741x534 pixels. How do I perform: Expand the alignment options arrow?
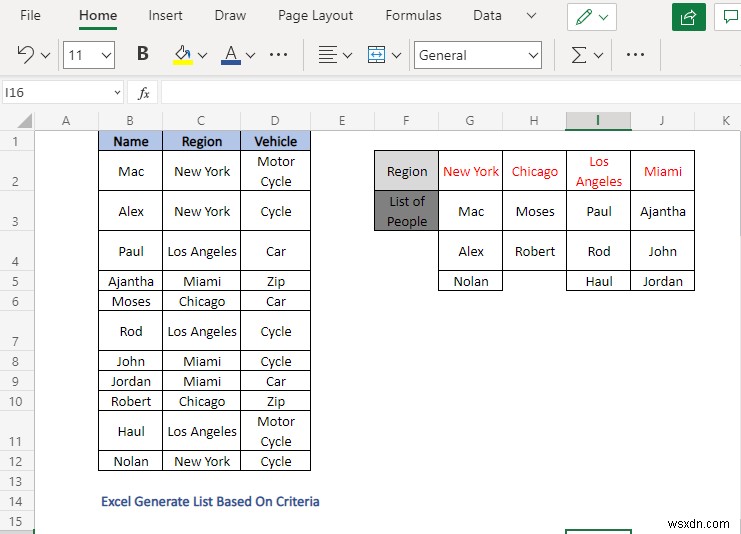[x=347, y=55]
